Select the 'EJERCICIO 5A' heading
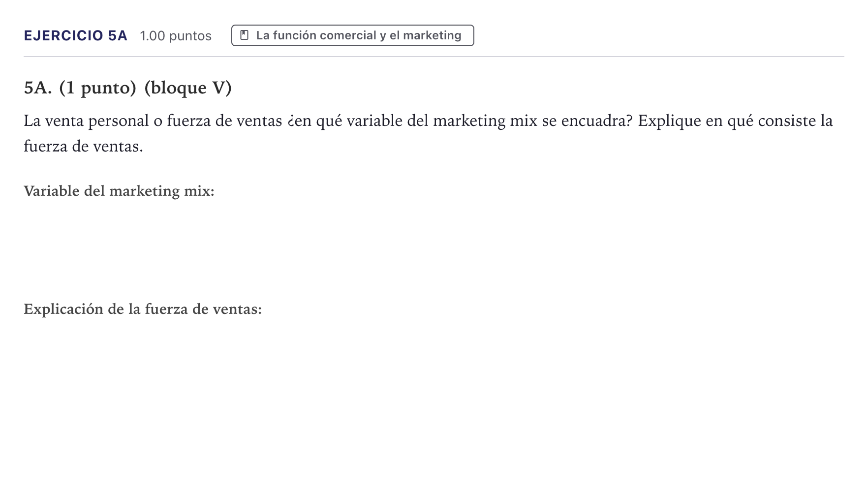The width and height of the screenshot is (868, 489). point(76,35)
